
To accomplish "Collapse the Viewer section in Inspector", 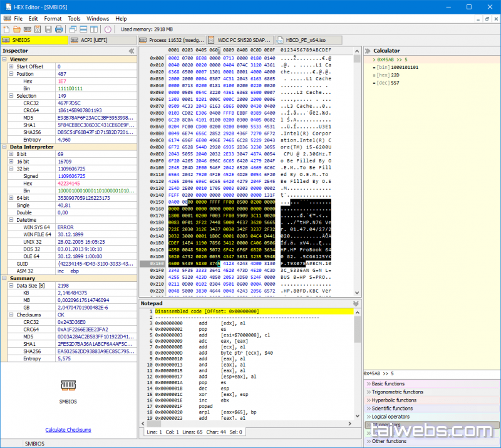I will point(6,59).
